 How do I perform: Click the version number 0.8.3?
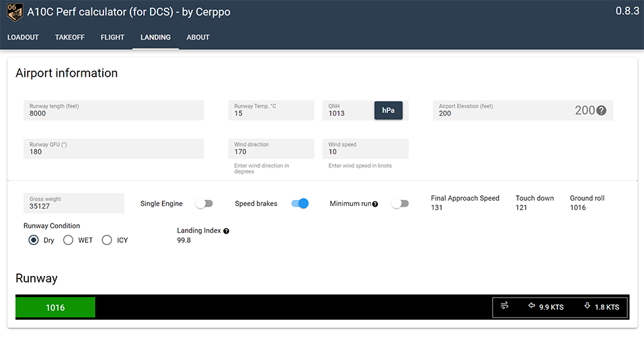627,11
